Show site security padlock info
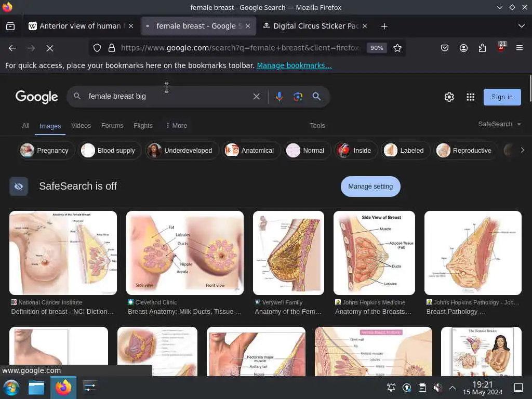This screenshot has width=532, height=399. tap(111, 48)
